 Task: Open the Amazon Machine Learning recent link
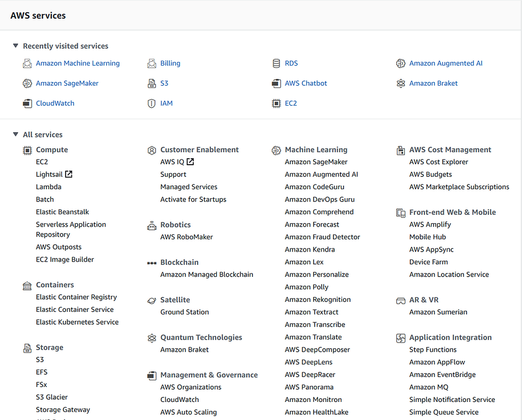point(78,63)
